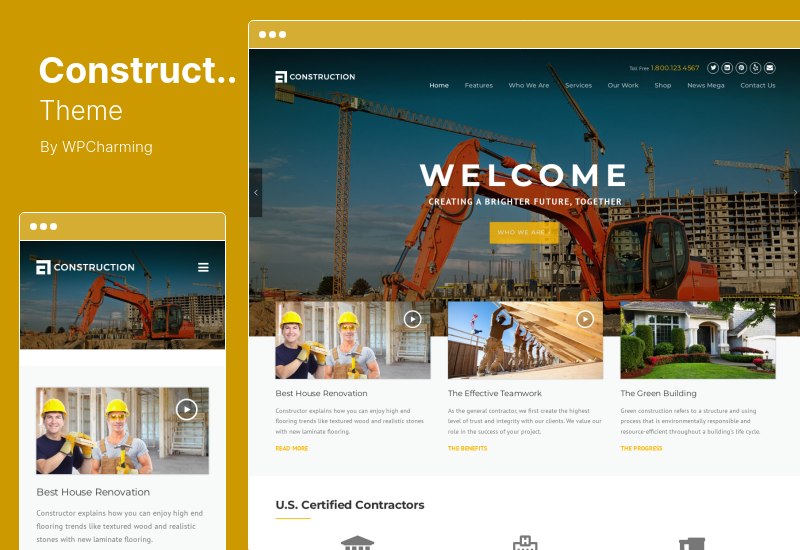800x550 pixels.
Task: Follow the READ MORE link
Action: coord(292,448)
